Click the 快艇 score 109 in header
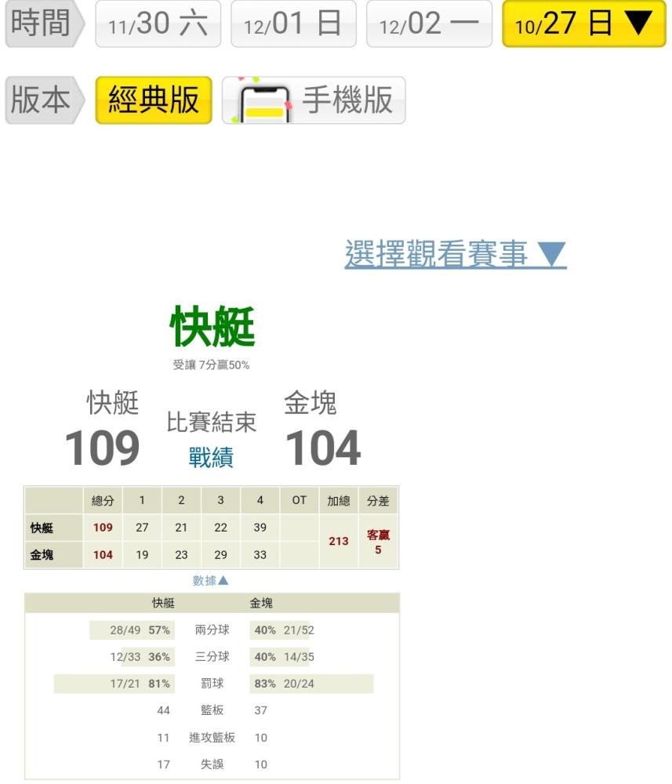 103,448
